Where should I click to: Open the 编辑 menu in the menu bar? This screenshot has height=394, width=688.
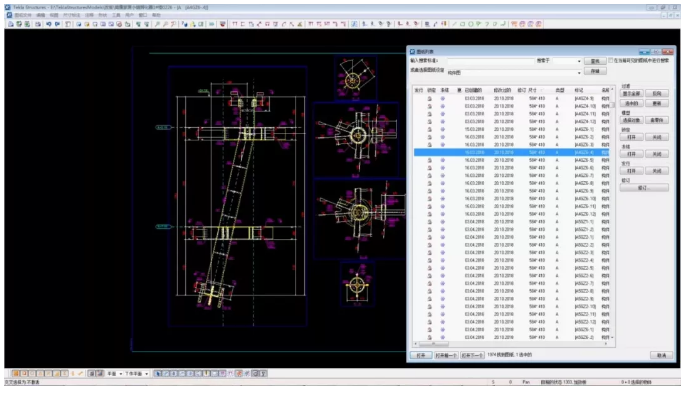click(40, 15)
